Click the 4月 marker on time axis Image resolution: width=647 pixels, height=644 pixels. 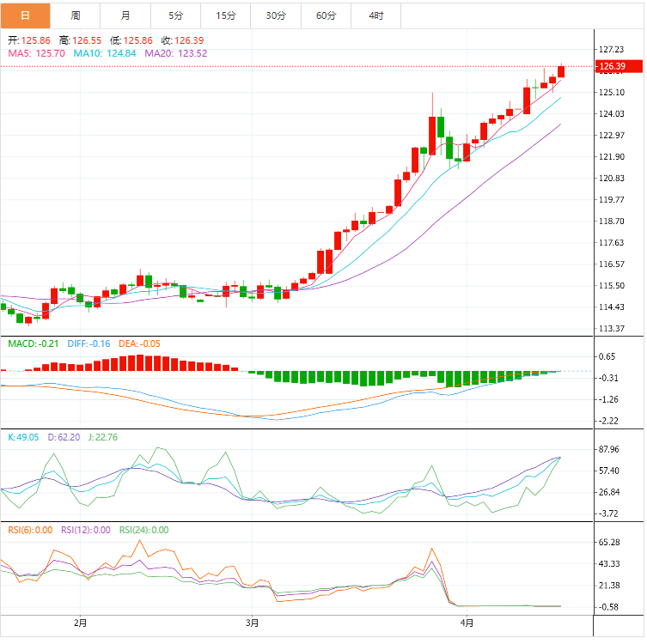(x=466, y=622)
